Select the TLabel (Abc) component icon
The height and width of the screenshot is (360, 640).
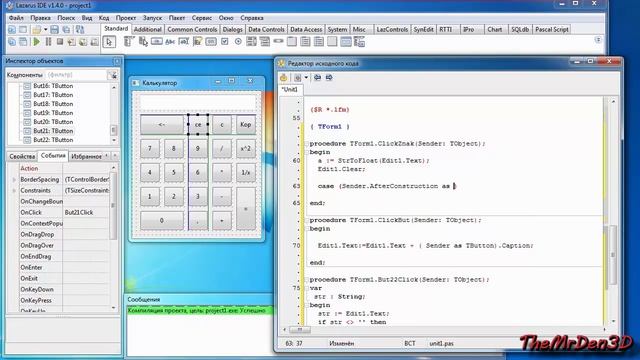(170, 42)
